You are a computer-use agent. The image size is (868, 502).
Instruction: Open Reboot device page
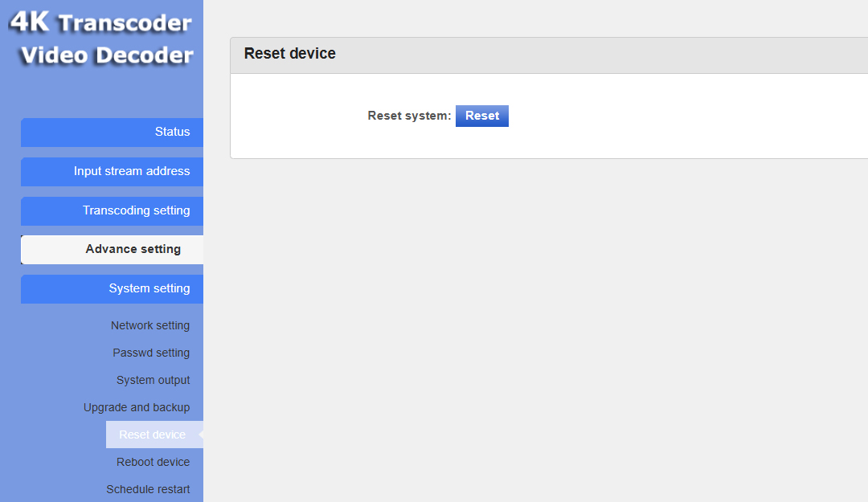[153, 462]
